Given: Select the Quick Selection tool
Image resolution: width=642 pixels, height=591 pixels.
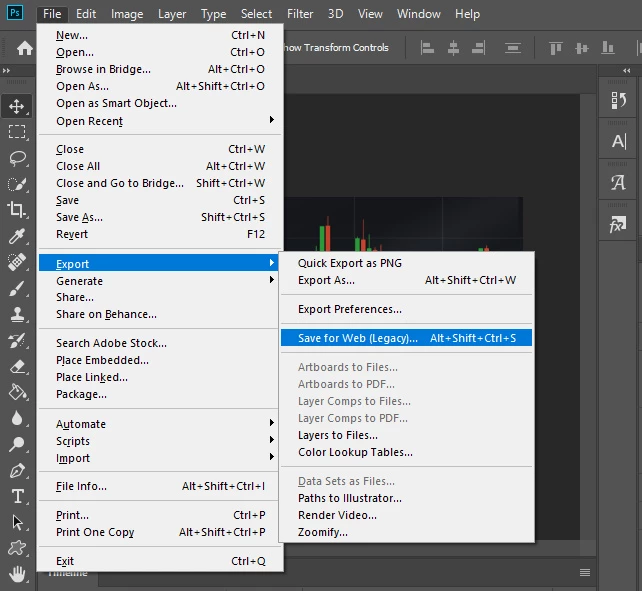Looking at the screenshot, I should click(x=16, y=184).
